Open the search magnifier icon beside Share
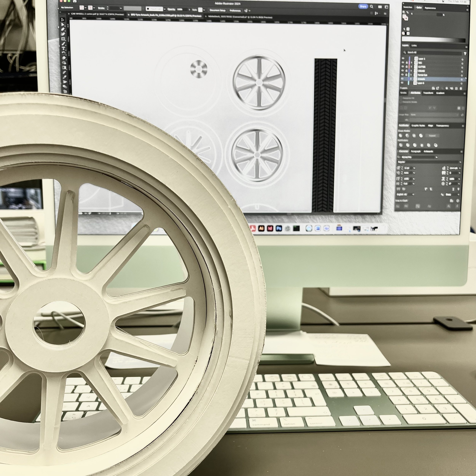The height and width of the screenshot is (476, 476). click(371, 7)
